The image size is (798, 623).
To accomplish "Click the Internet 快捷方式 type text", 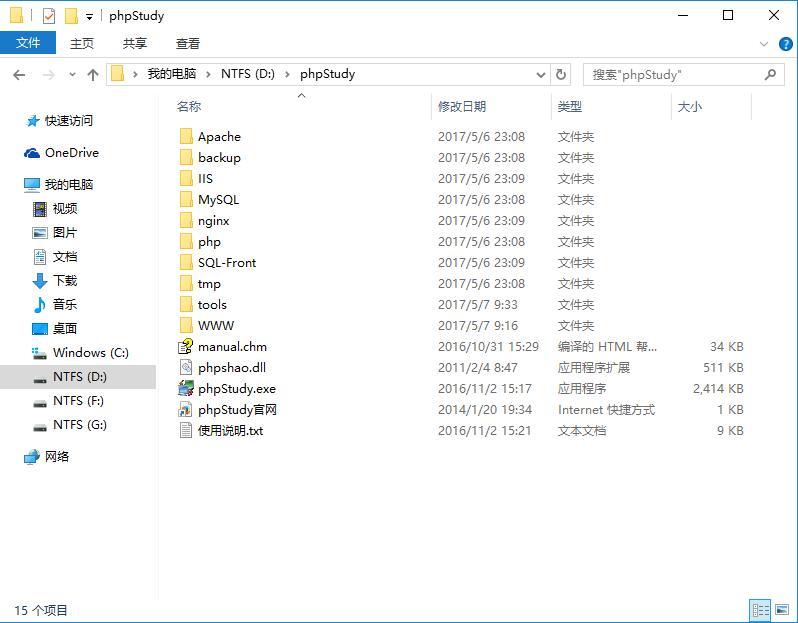I will pos(606,410).
